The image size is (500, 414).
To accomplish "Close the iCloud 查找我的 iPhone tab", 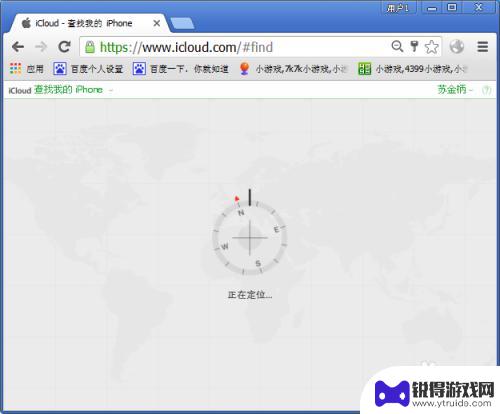I will coord(156,23).
